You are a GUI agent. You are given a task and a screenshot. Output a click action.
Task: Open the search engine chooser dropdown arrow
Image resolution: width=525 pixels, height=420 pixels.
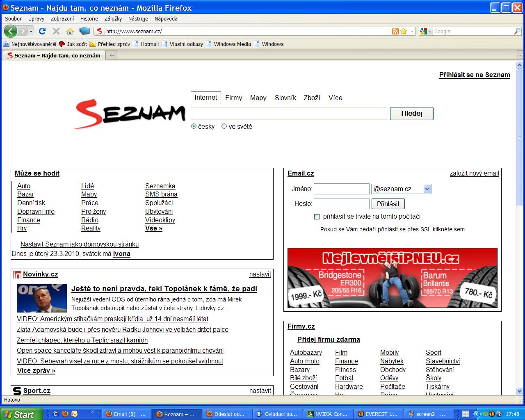tap(429, 31)
